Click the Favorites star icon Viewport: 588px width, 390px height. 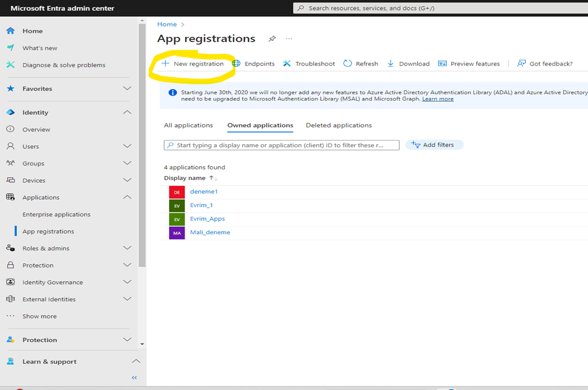tap(10, 89)
